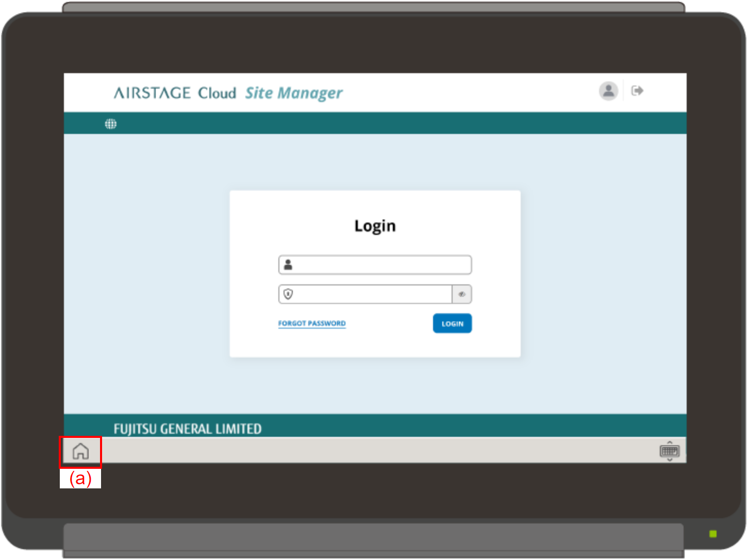The width and height of the screenshot is (748, 560).
Task: Click the green power LED indicator
Action: point(713,534)
